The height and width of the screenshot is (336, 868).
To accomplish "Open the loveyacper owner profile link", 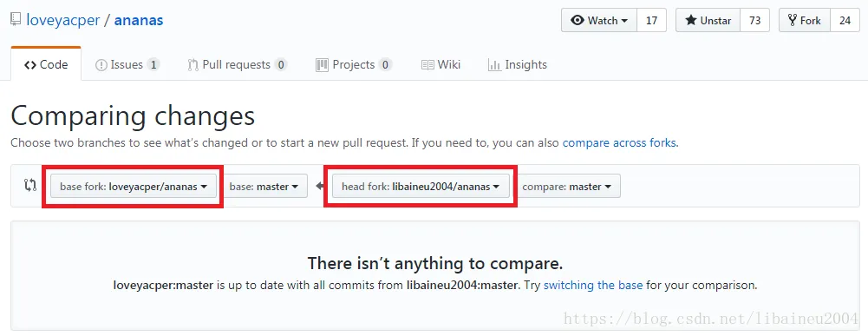I will tap(63, 21).
